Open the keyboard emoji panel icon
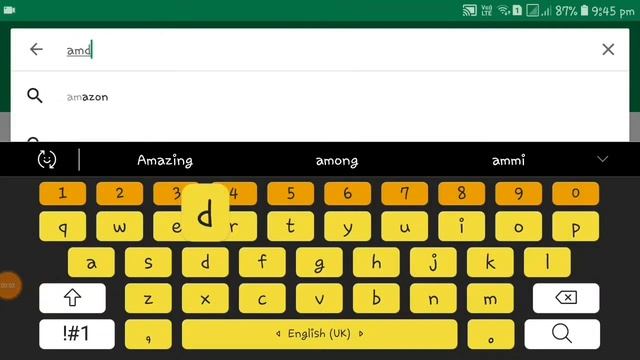 47,159
